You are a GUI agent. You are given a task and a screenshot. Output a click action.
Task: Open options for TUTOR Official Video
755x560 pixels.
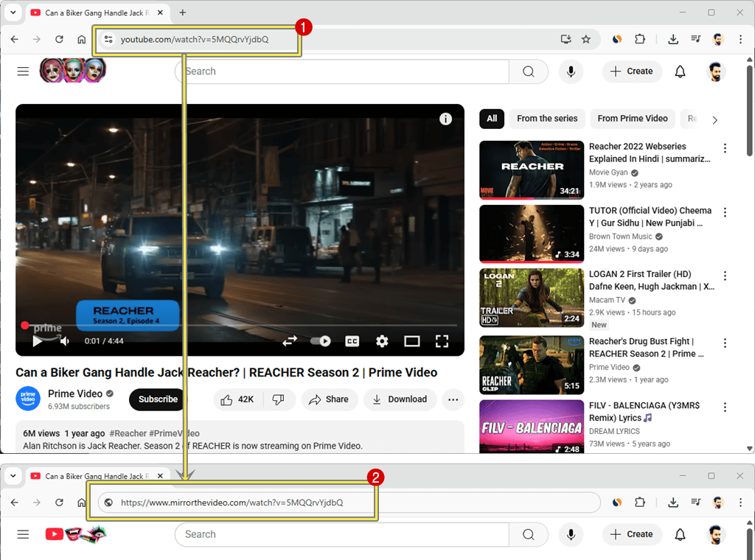tap(725, 211)
